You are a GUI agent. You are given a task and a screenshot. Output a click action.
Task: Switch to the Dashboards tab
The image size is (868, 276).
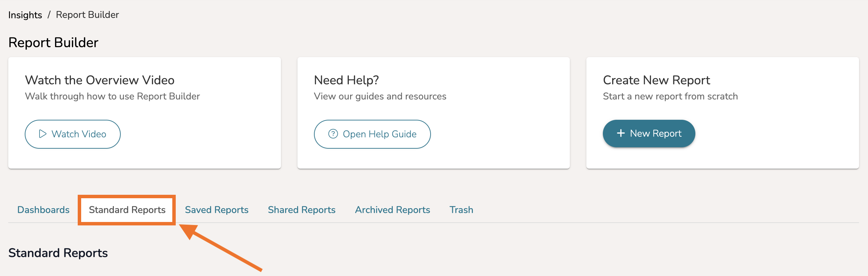pyautogui.click(x=43, y=210)
